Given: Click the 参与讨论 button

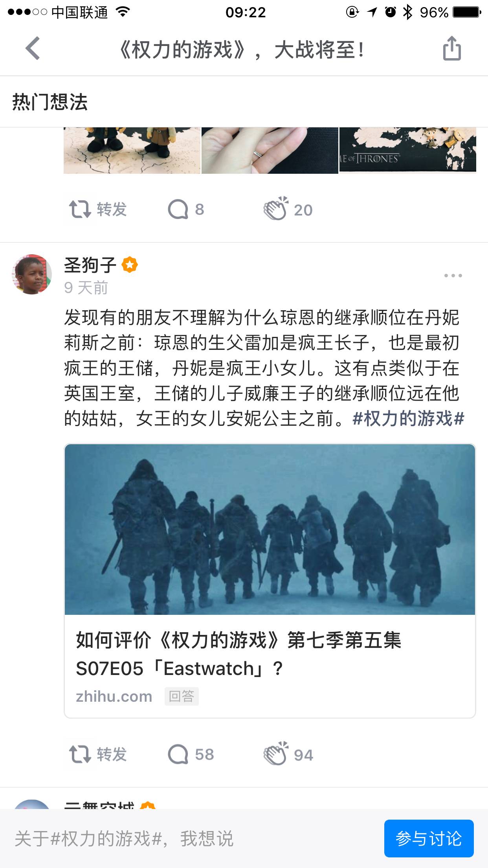Looking at the screenshot, I should pyautogui.click(x=429, y=838).
